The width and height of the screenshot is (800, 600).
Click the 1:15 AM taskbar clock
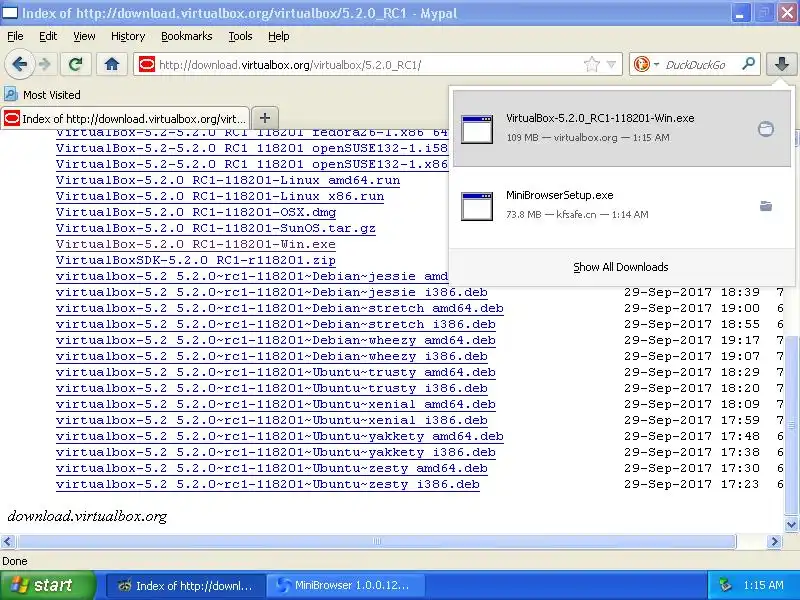[763, 585]
